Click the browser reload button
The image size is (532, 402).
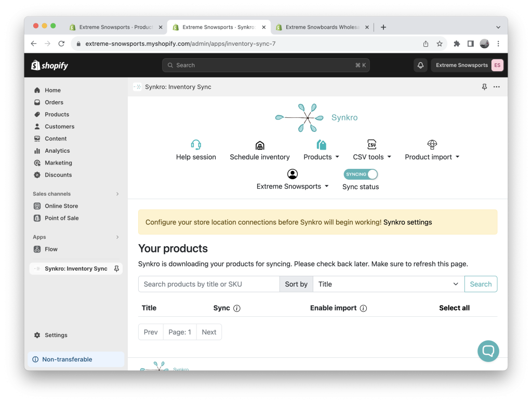61,44
